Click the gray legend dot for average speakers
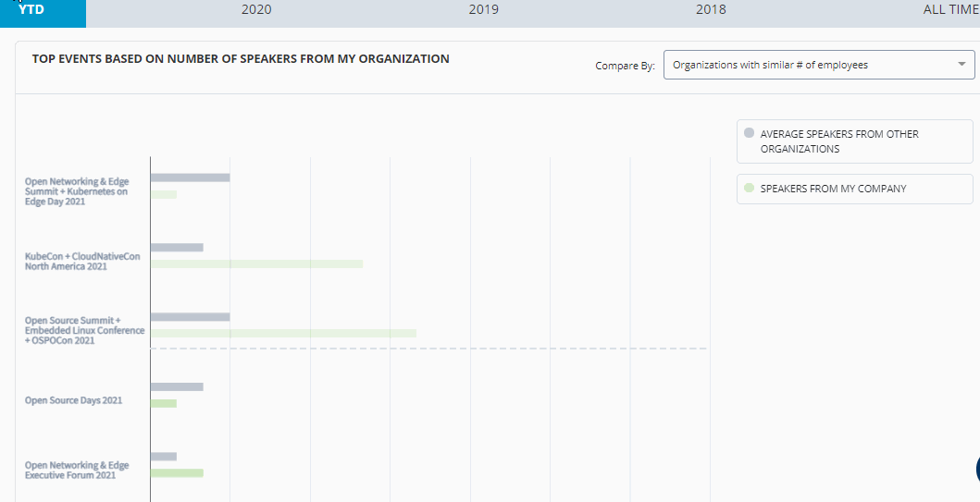This screenshot has height=502, width=980. (x=749, y=133)
